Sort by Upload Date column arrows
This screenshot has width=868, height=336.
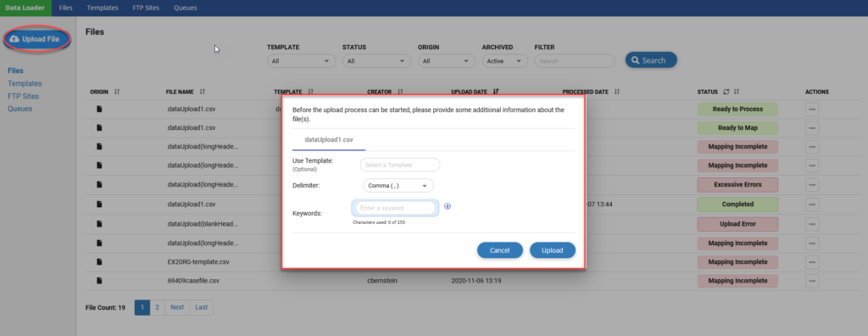pos(496,92)
